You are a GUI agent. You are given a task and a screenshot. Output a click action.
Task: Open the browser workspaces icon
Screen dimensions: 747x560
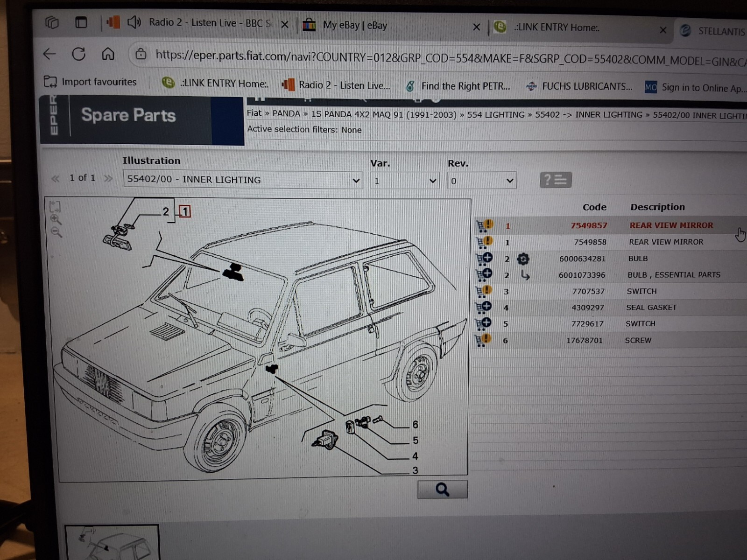pos(52,22)
